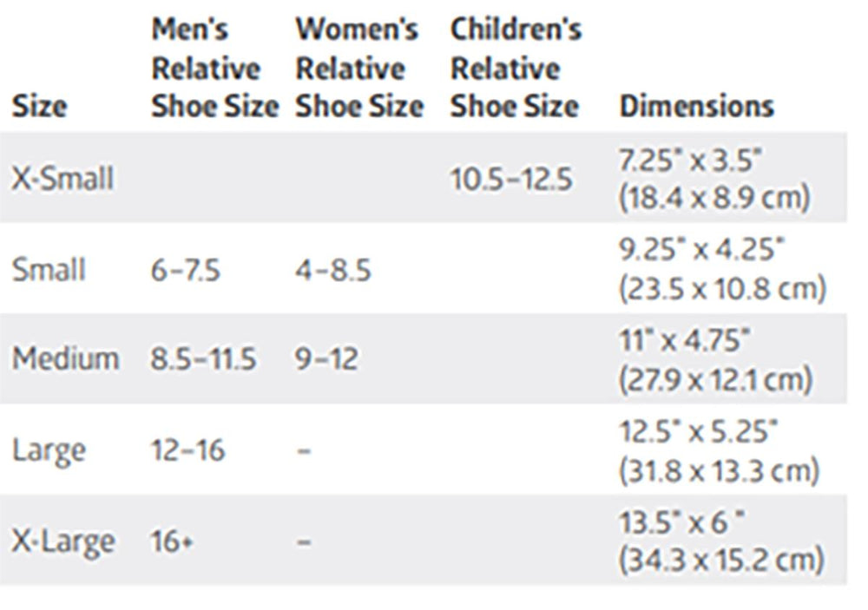868x610 pixels.
Task: Select the men's 12–16 shoe size cell
Action: (187, 450)
